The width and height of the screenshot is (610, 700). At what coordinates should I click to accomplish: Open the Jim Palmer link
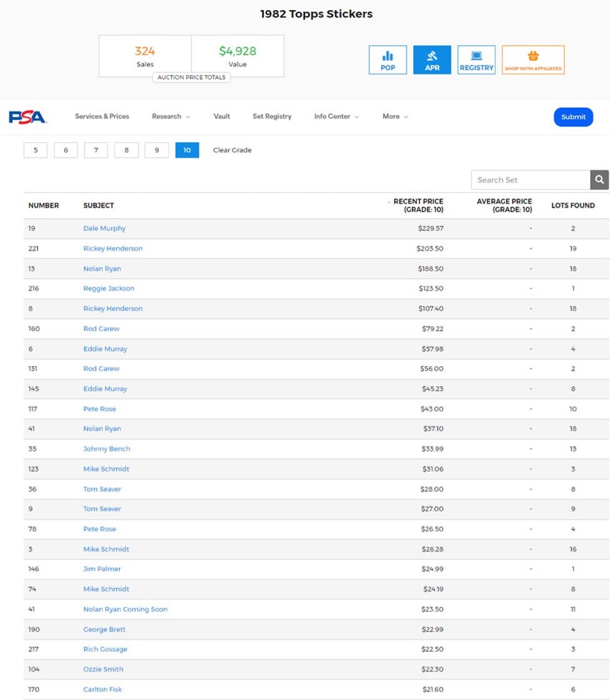(102, 569)
